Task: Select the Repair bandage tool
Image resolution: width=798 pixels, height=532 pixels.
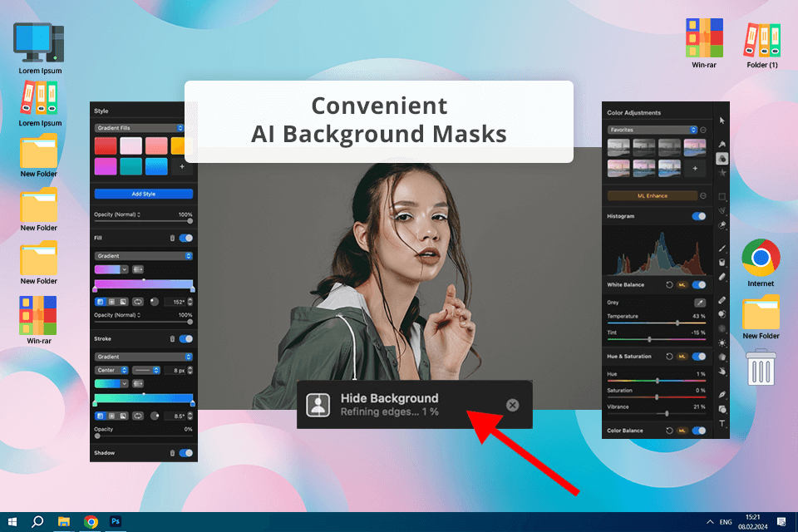Action: (722, 300)
